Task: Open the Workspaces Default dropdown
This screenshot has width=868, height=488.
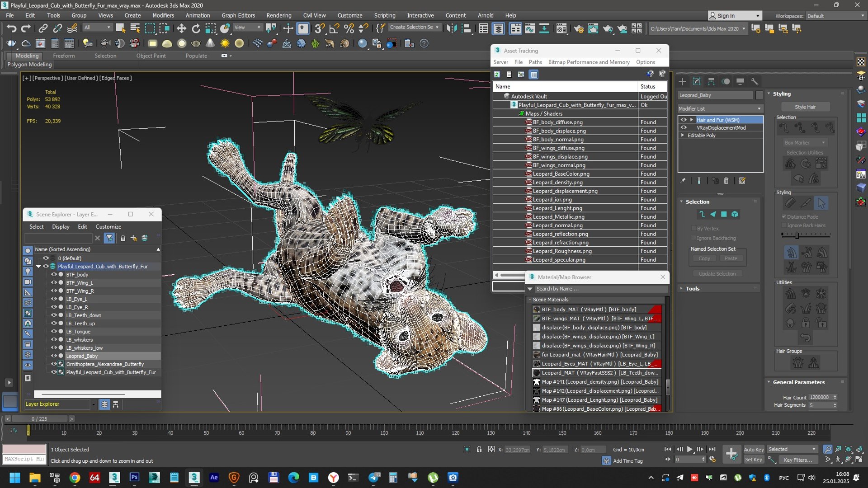Action: 835,16
